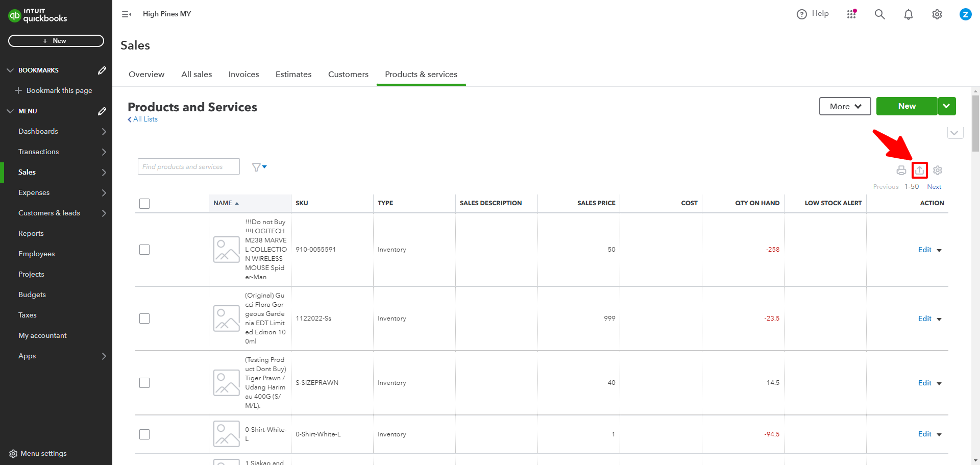Open the top-bar settings gear

point(937,14)
